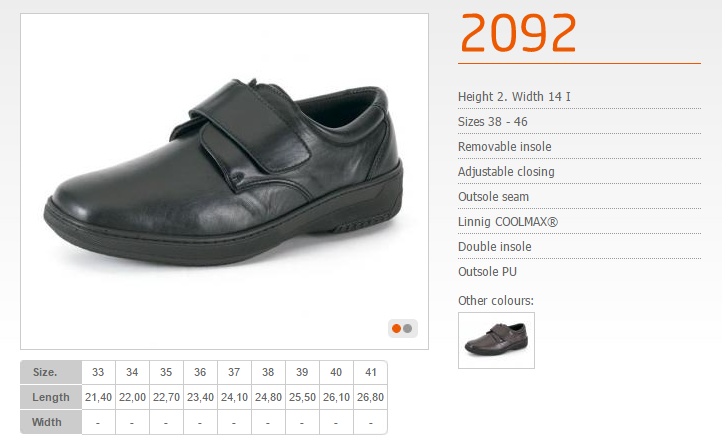Click the 2092 model number heading

tap(518, 33)
